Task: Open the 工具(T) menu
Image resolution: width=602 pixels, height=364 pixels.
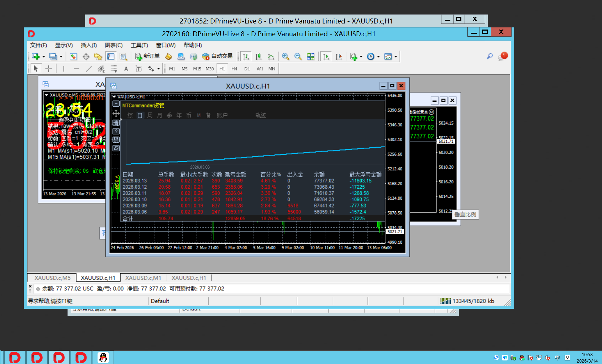Action: [x=139, y=45]
